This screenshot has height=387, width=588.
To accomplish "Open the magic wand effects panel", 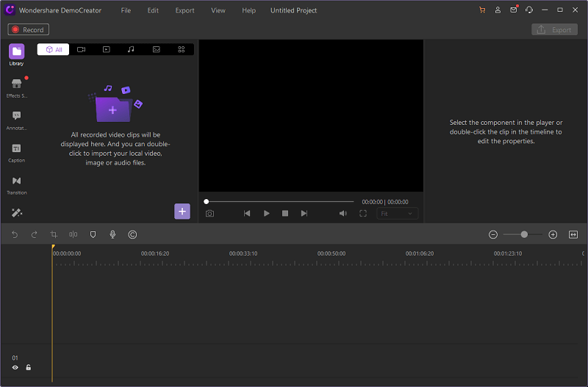I will coord(16,213).
